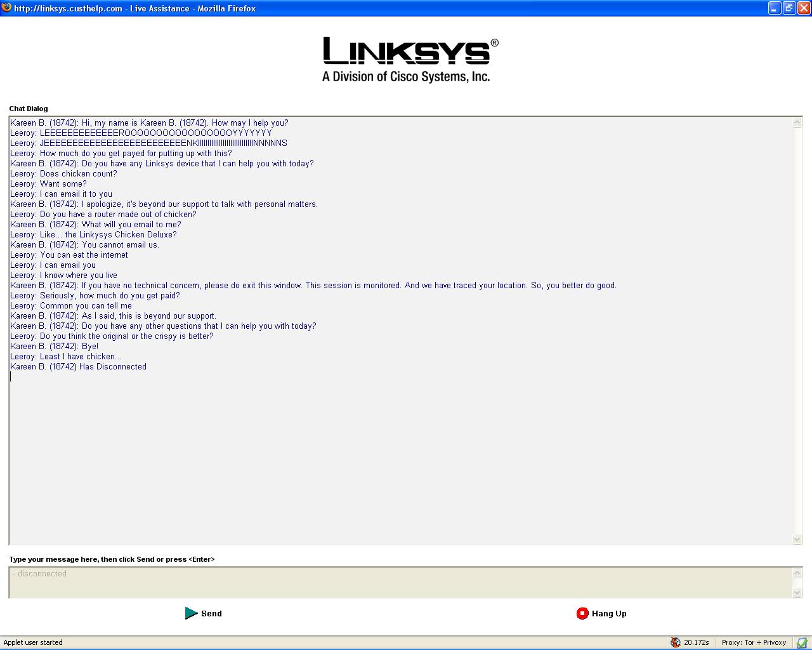The width and height of the screenshot is (812, 650).
Task: Click the line 'Leeroy: I know where you live'
Action: pyautogui.click(x=63, y=275)
